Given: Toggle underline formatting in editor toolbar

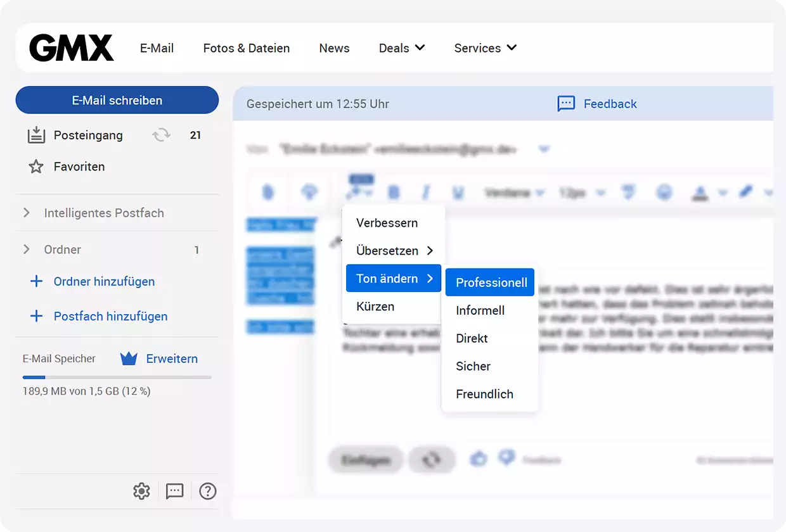Looking at the screenshot, I should (x=458, y=193).
